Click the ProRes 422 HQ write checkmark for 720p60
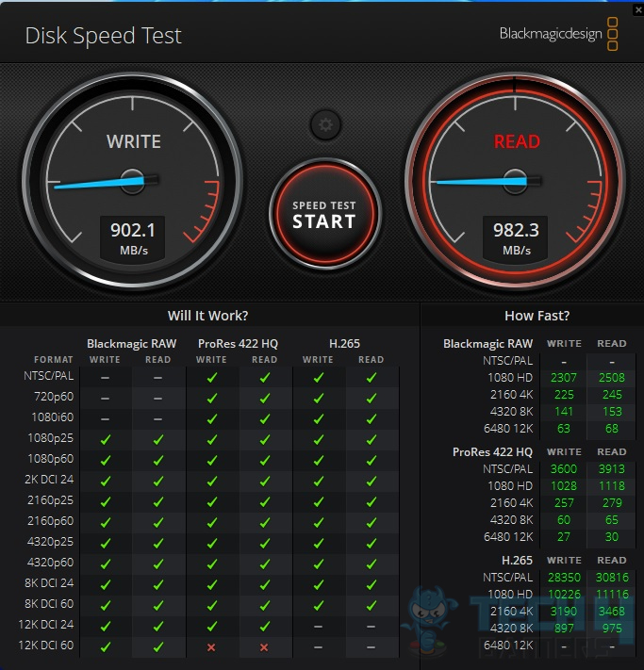 pyautogui.click(x=211, y=399)
